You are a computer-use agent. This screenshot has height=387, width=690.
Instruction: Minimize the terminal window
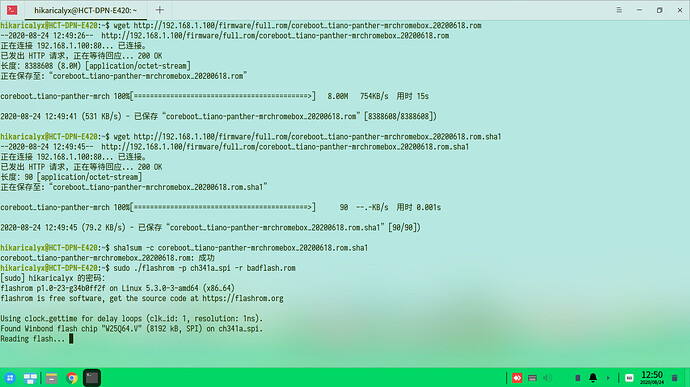[x=639, y=10]
